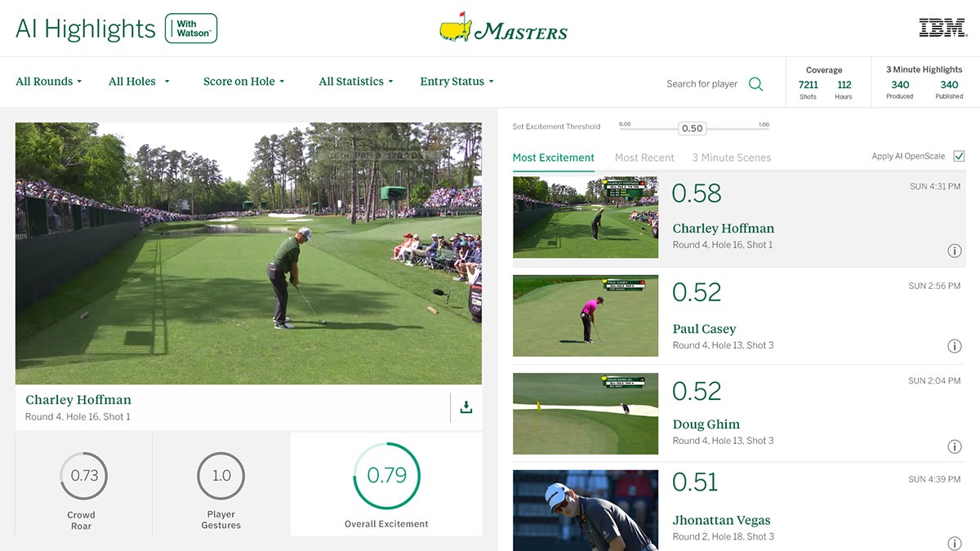Screen dimensions: 980x551
Task: Download the Charley Hoffman highlight clip
Action: (x=466, y=407)
